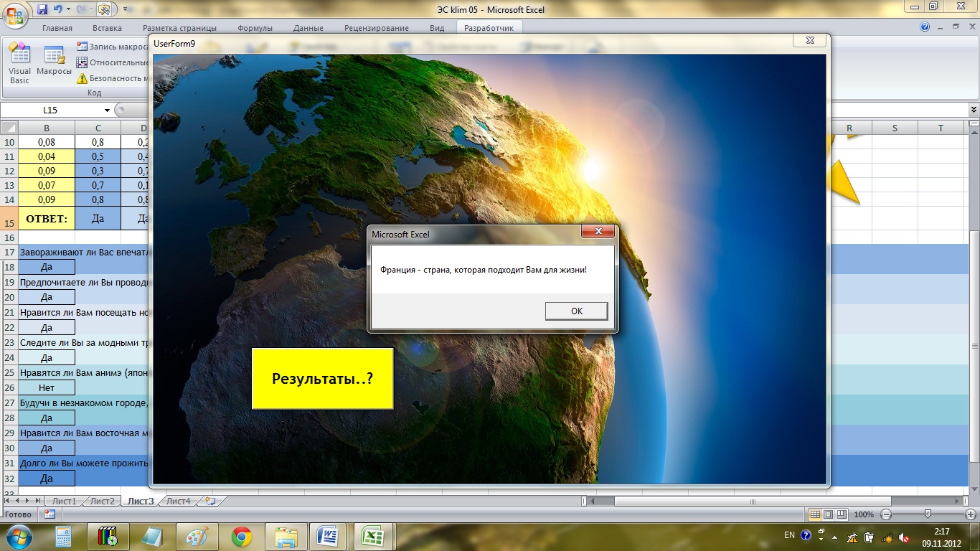This screenshot has height=551, width=980.
Task: Open Paint from the taskbar
Action: (197, 537)
